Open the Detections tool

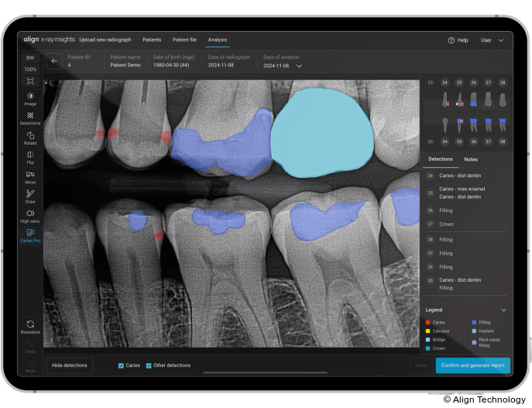(30, 118)
